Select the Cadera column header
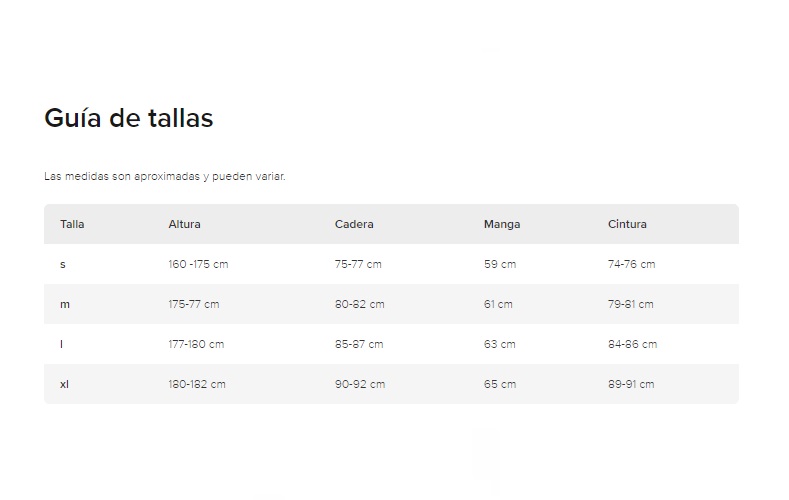Viewport: 789px width, 500px height. [x=354, y=224]
